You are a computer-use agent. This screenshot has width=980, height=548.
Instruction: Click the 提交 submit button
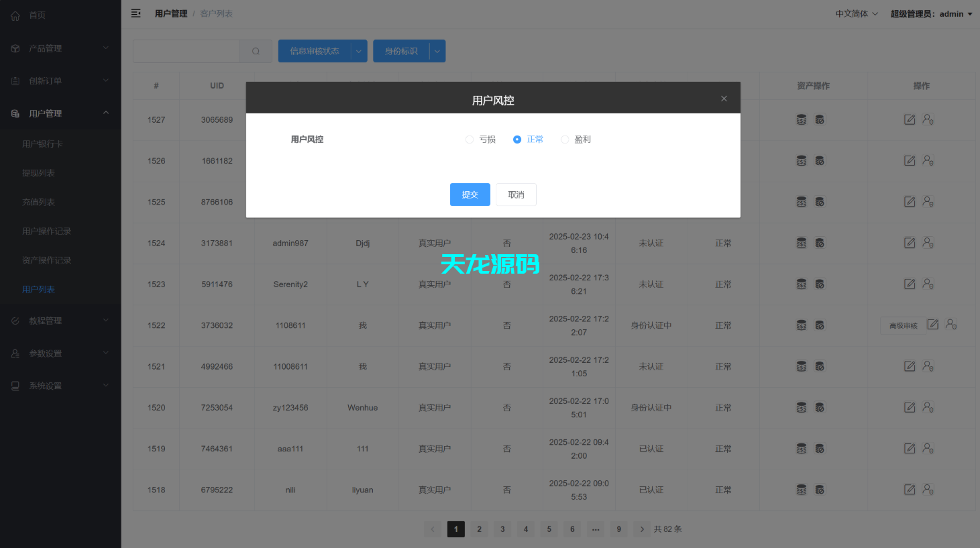pyautogui.click(x=470, y=195)
